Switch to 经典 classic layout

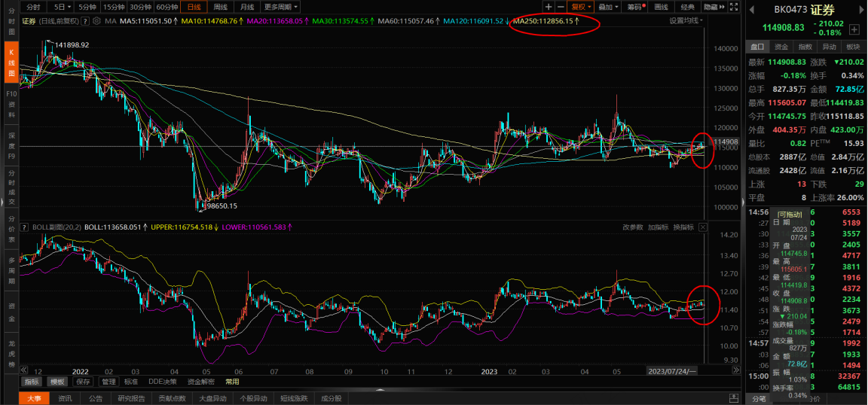687,8
